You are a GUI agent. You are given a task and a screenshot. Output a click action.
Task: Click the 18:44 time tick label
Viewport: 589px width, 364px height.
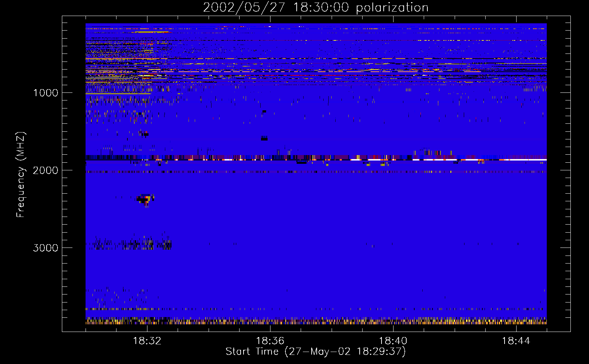[x=516, y=341]
